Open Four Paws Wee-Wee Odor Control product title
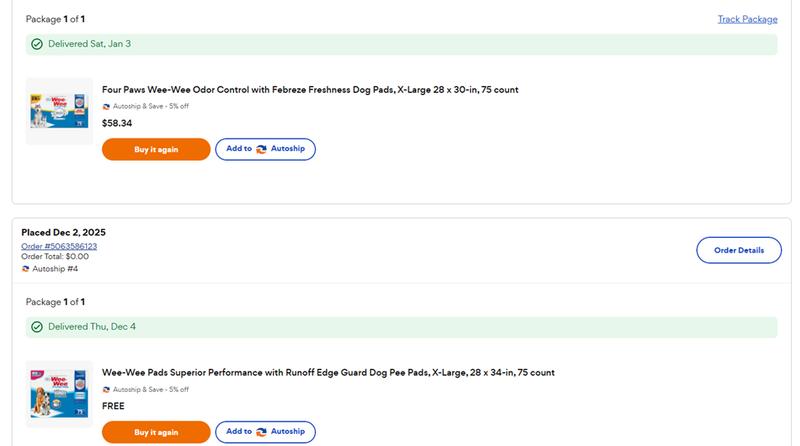This screenshot has width=800, height=446. tap(310, 90)
